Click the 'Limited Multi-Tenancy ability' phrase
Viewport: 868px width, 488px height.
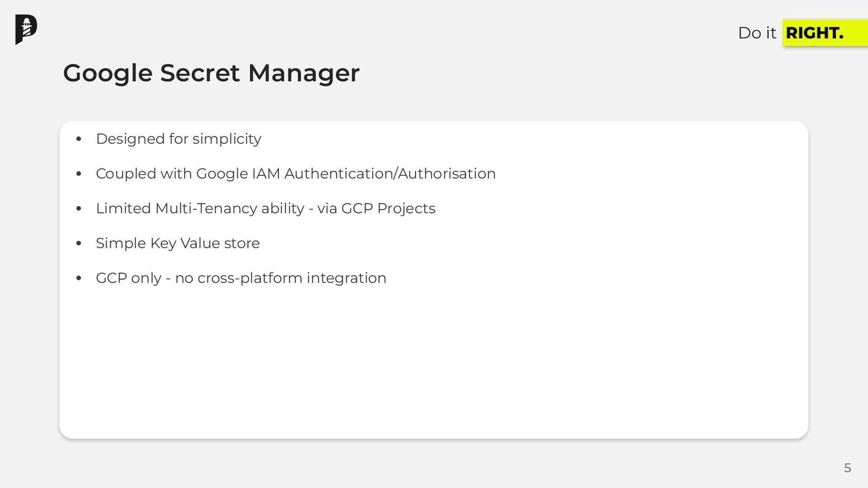[x=200, y=208]
